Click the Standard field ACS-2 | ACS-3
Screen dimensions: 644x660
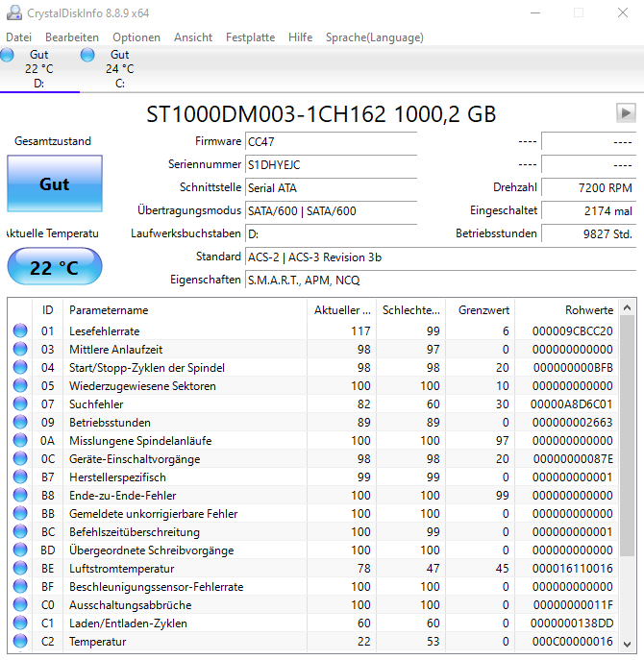(x=440, y=257)
